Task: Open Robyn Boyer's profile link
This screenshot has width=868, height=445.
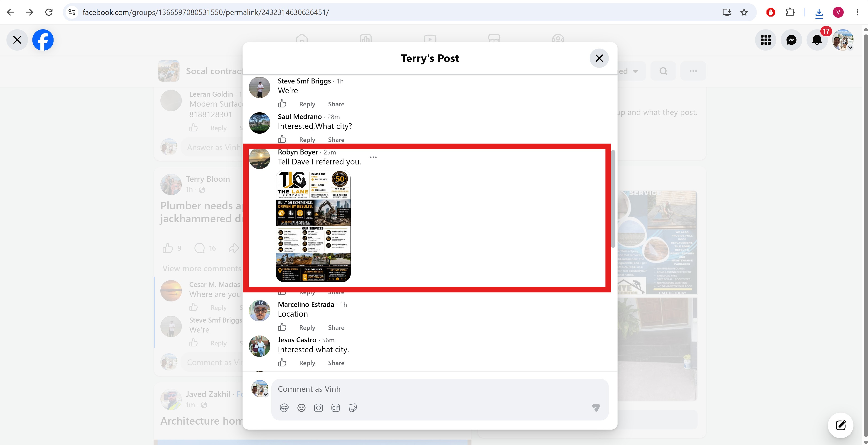Action: click(x=298, y=152)
